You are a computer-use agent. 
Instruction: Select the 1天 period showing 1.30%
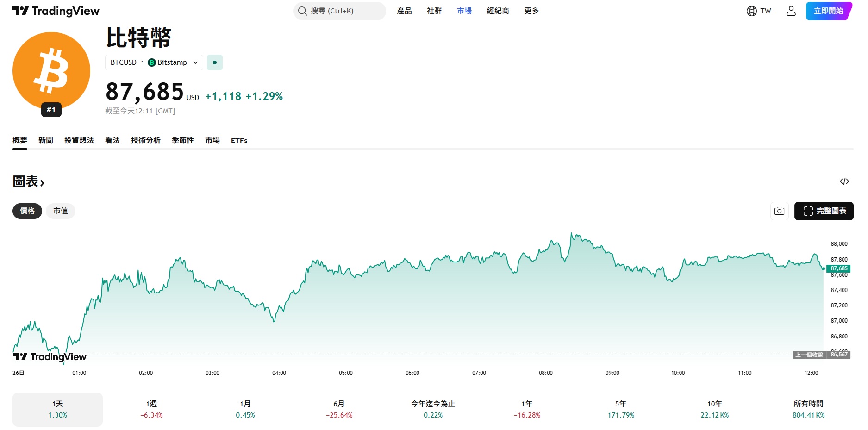57,409
